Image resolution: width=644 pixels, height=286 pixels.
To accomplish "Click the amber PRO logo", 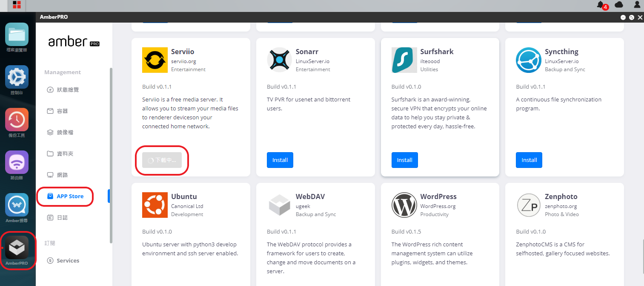I will 74,41.
